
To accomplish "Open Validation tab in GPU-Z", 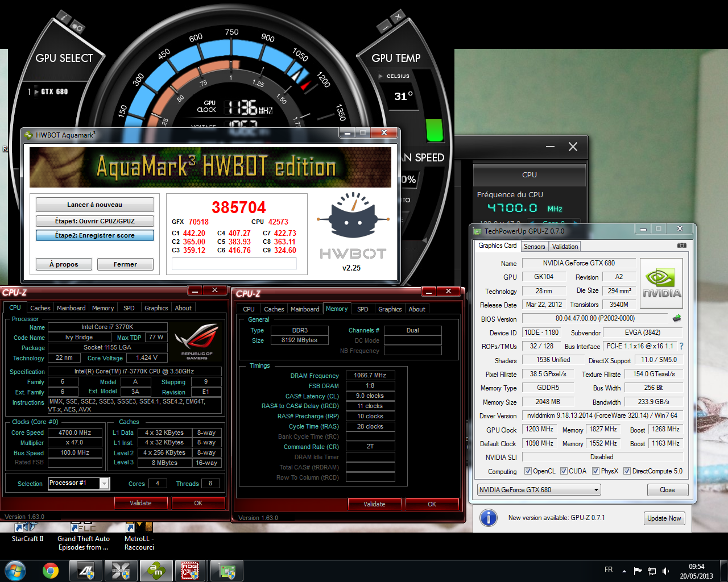I will 565,247.
